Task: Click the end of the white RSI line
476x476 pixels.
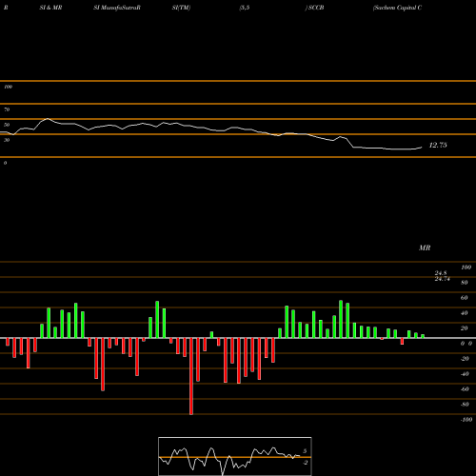Action: pyautogui.click(x=422, y=148)
